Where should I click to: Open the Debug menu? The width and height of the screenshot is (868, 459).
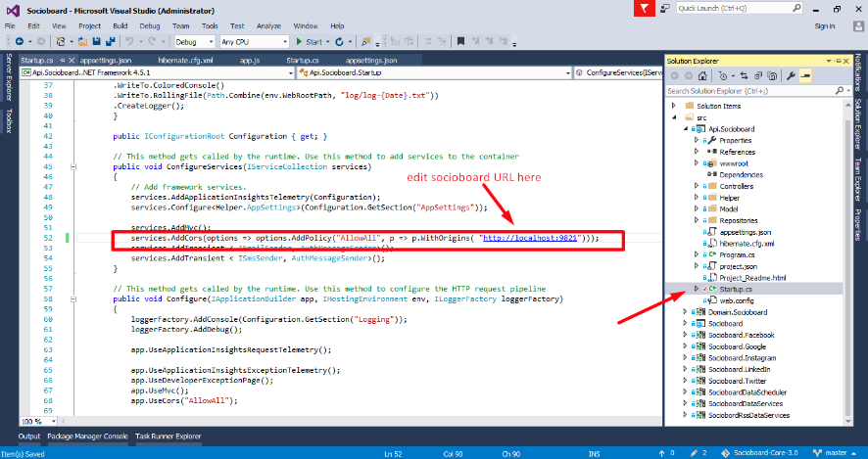(150, 26)
